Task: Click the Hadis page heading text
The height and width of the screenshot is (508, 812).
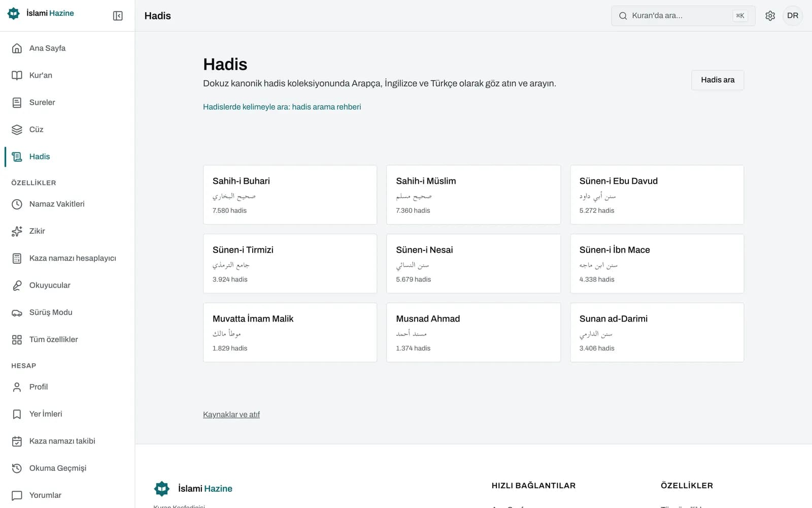Action: coord(225,65)
